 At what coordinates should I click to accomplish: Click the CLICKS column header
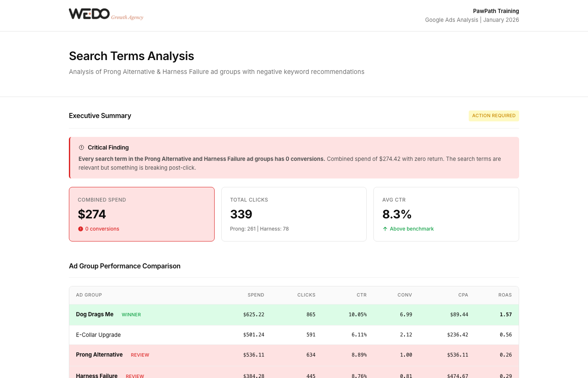[x=306, y=295]
